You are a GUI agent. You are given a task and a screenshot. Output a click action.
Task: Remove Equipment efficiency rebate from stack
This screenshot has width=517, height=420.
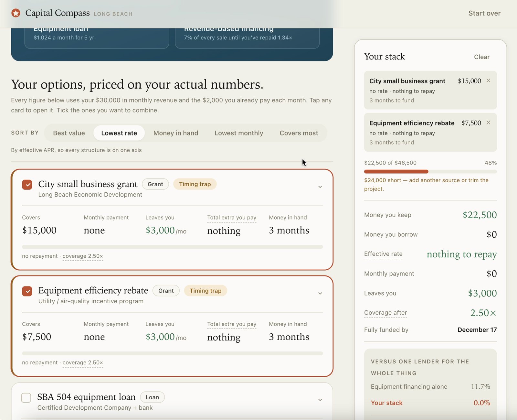click(x=488, y=123)
